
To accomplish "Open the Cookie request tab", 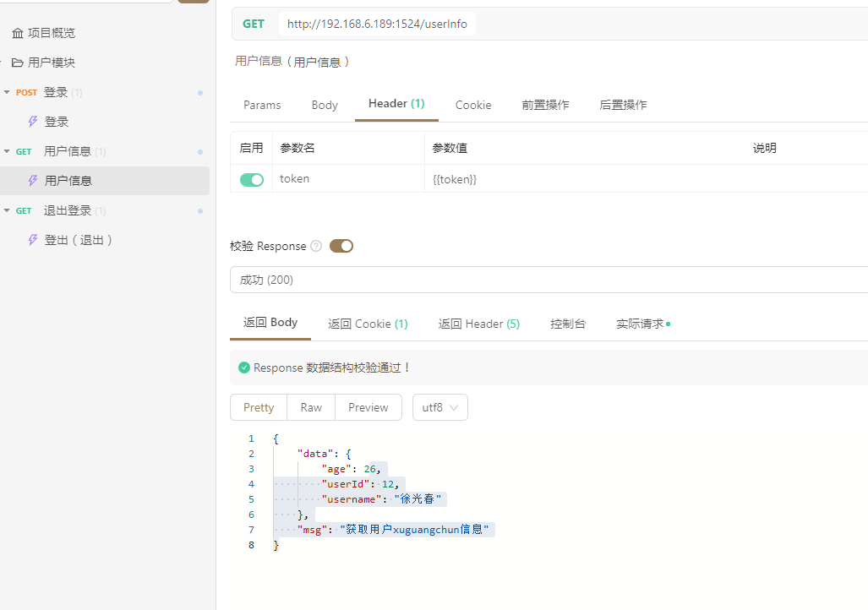I will (x=473, y=105).
